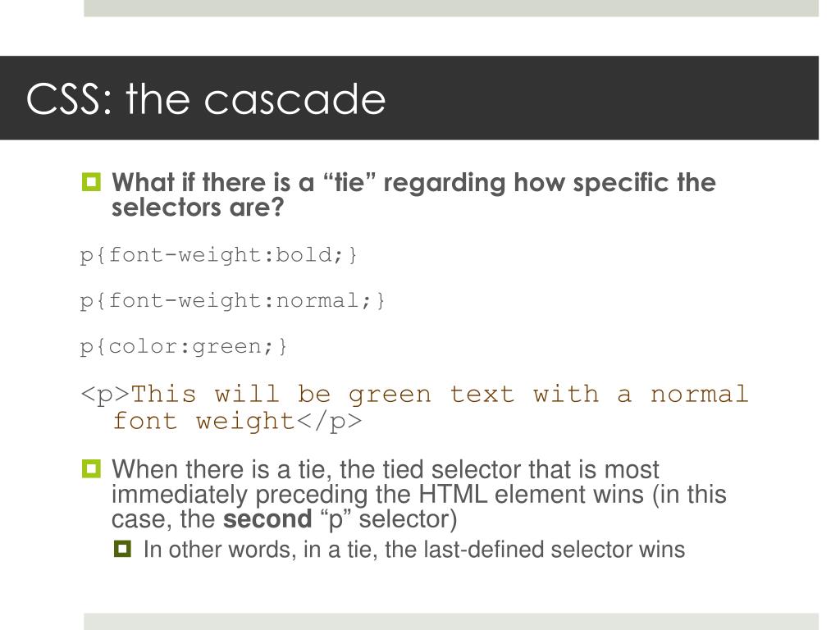Click the green bullet beside the "tie" question

pos(91,182)
